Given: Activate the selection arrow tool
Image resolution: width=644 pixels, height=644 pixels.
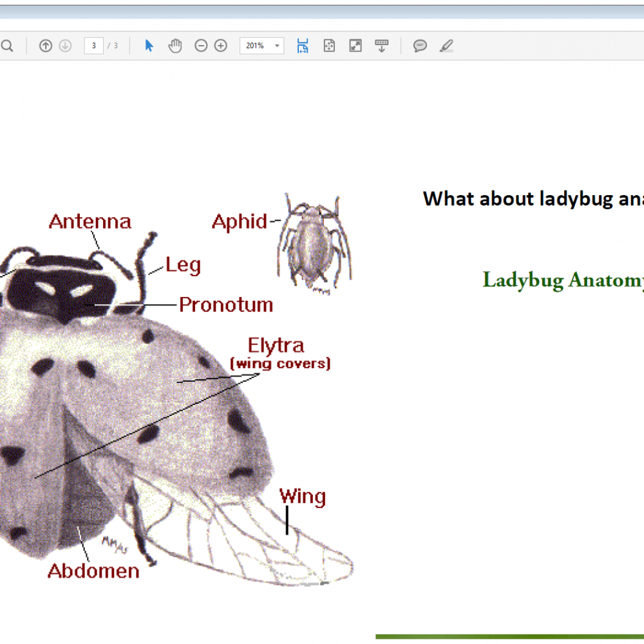Looking at the screenshot, I should click(149, 46).
